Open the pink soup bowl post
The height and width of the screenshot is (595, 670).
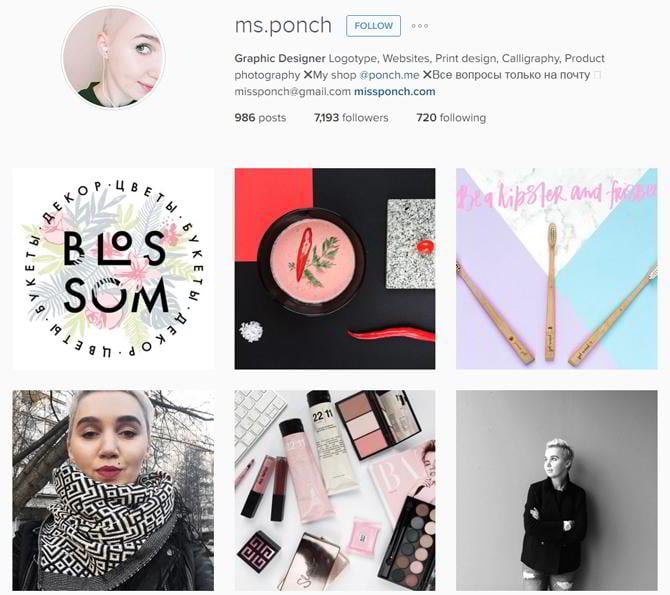(x=335, y=269)
